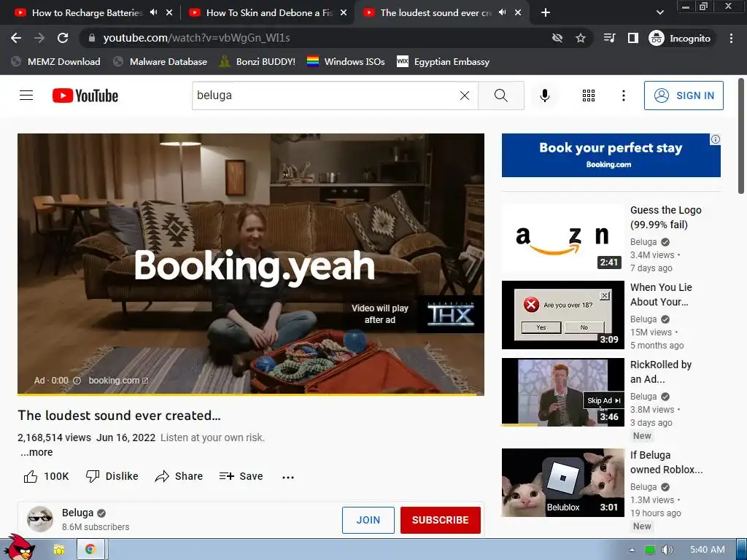Click the YouTube logo
747x560 pixels.
tap(85, 96)
